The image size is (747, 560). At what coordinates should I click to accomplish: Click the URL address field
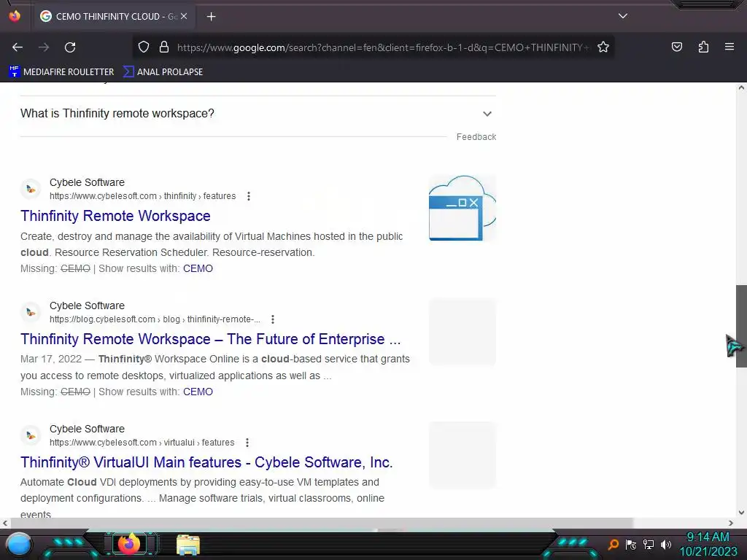pos(382,47)
